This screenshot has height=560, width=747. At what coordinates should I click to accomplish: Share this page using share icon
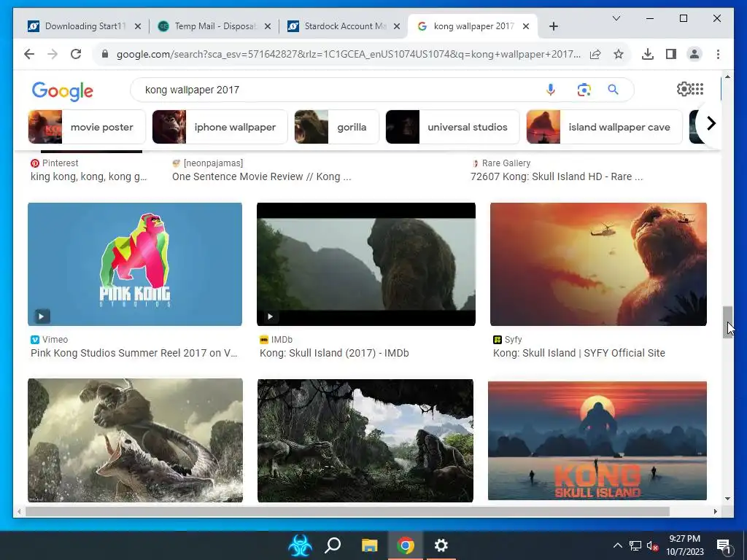(x=595, y=54)
